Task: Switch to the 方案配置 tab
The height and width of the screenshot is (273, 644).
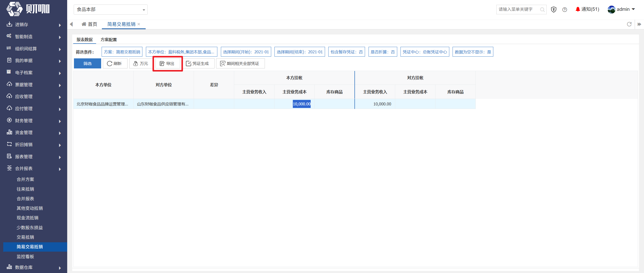Action: point(109,40)
